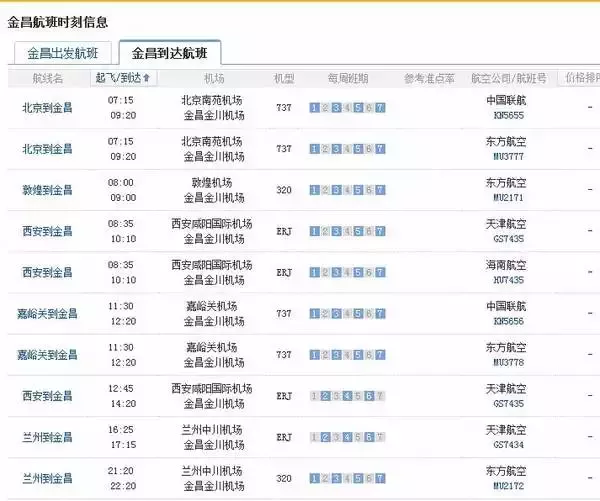
Task: Click the 航线名 column header
Action: pyautogui.click(x=47, y=78)
